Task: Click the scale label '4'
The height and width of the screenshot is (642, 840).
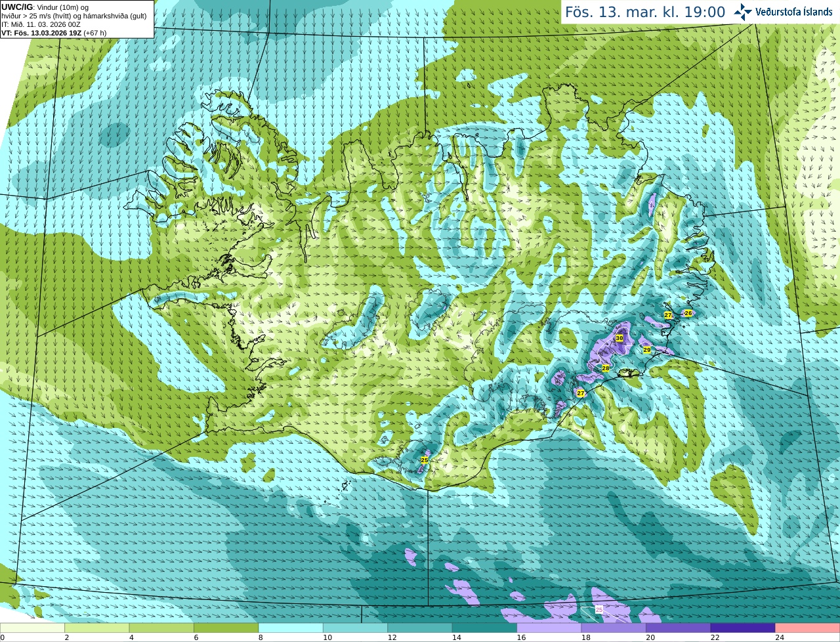Action: (x=131, y=637)
